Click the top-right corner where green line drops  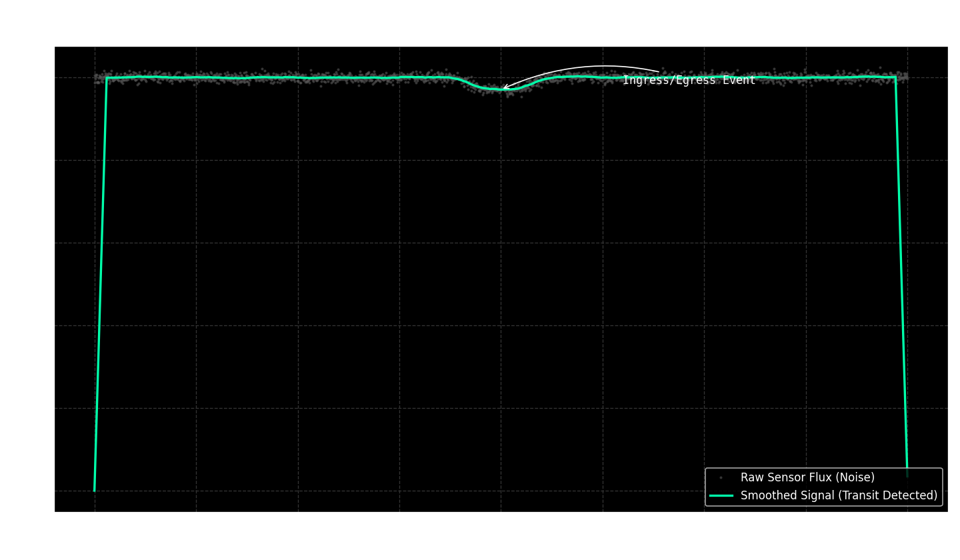895,78
